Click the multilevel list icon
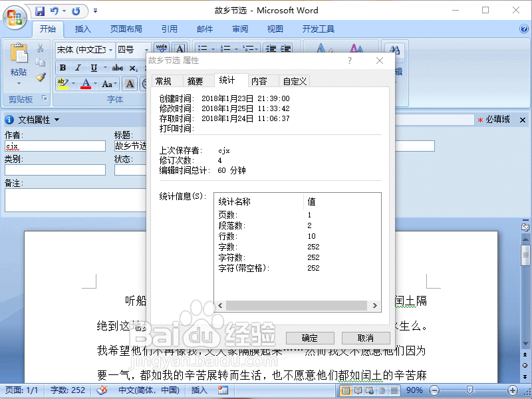Image resolution: width=532 pixels, height=399 pixels. click(x=248, y=49)
